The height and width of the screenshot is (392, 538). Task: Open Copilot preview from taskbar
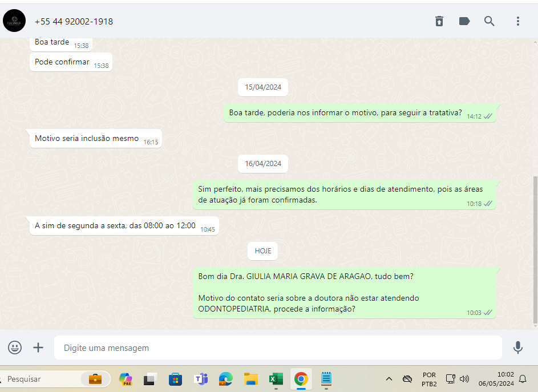tap(126, 379)
